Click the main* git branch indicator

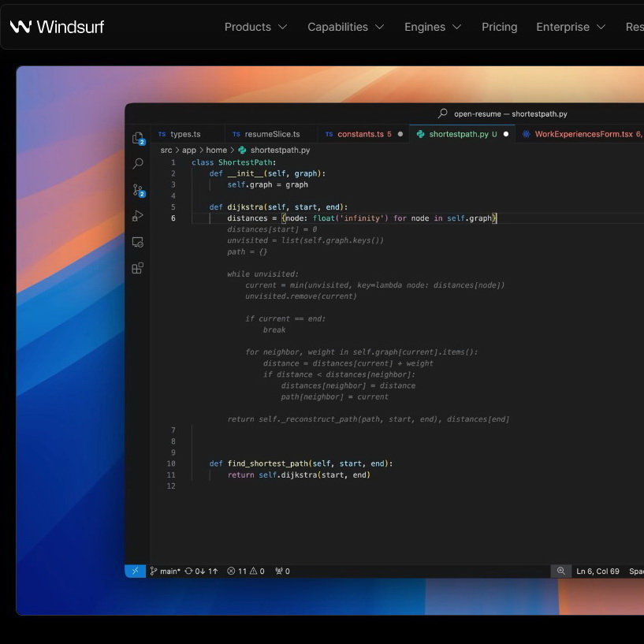(165, 571)
